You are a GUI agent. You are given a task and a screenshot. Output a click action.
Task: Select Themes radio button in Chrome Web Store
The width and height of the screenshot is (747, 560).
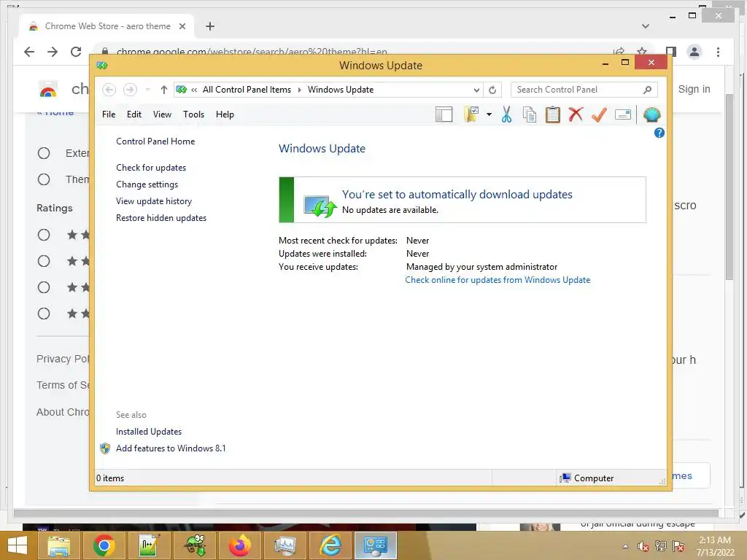(x=44, y=179)
